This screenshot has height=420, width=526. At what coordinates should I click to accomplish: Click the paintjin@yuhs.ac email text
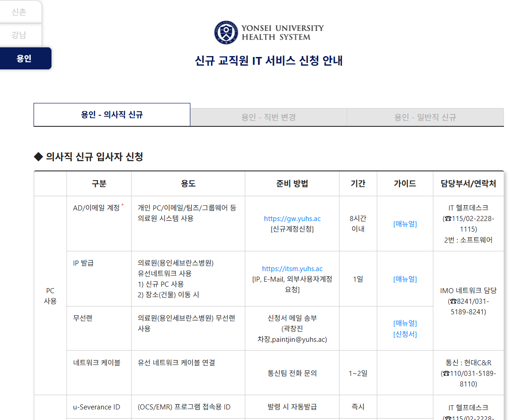pyautogui.click(x=298, y=339)
